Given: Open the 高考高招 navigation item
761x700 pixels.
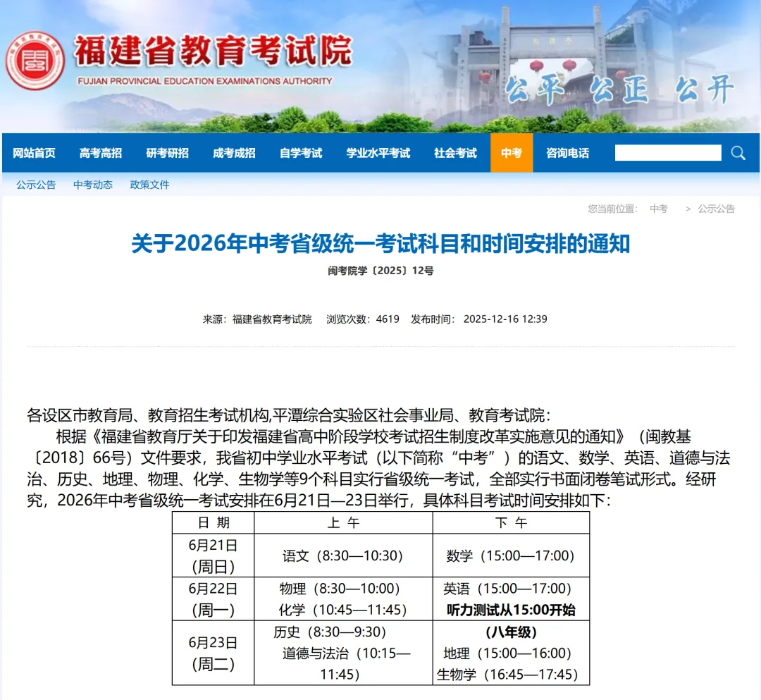Looking at the screenshot, I should tap(100, 152).
